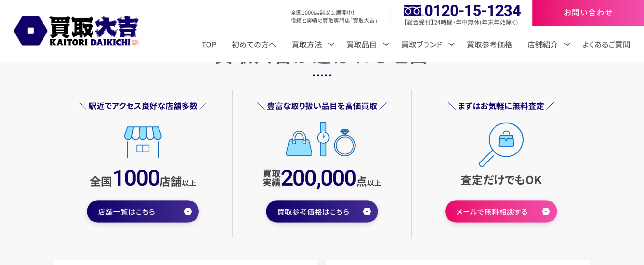Screen dimensions: 644x265
Task: Click the handbag illustration icon
Action: pos(299,144)
